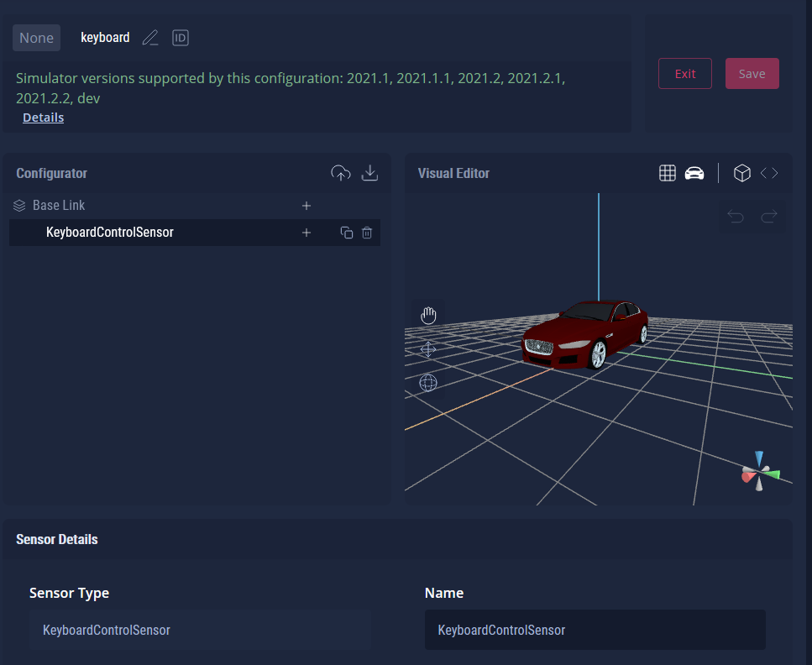Undo last change in Visual Editor
The height and width of the screenshot is (665, 812).
coord(736,216)
